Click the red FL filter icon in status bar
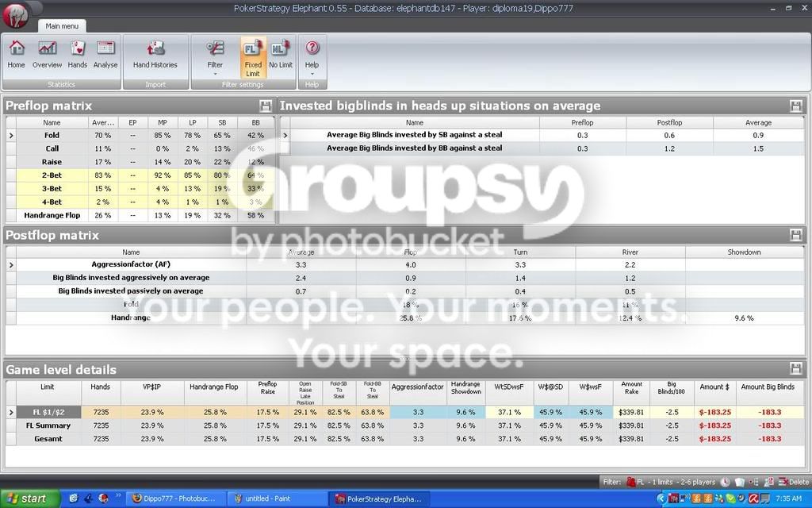 630,482
